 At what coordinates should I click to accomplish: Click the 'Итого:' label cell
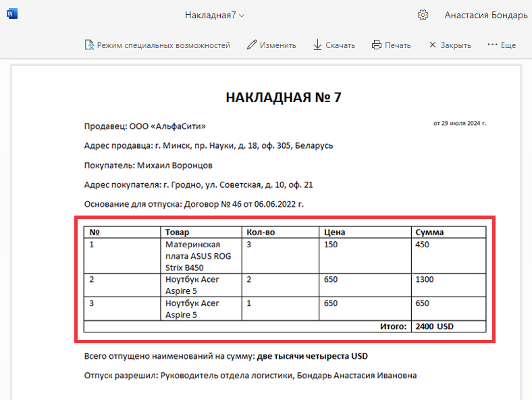[x=247, y=326]
